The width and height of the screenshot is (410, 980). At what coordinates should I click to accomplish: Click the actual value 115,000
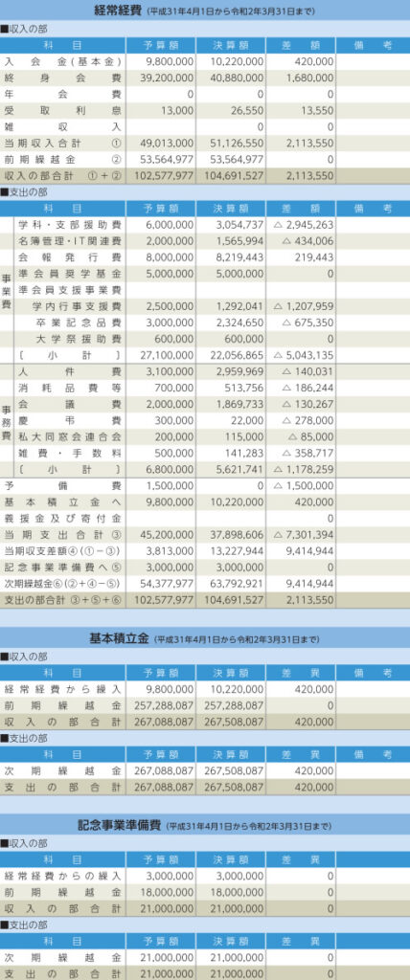click(244, 436)
